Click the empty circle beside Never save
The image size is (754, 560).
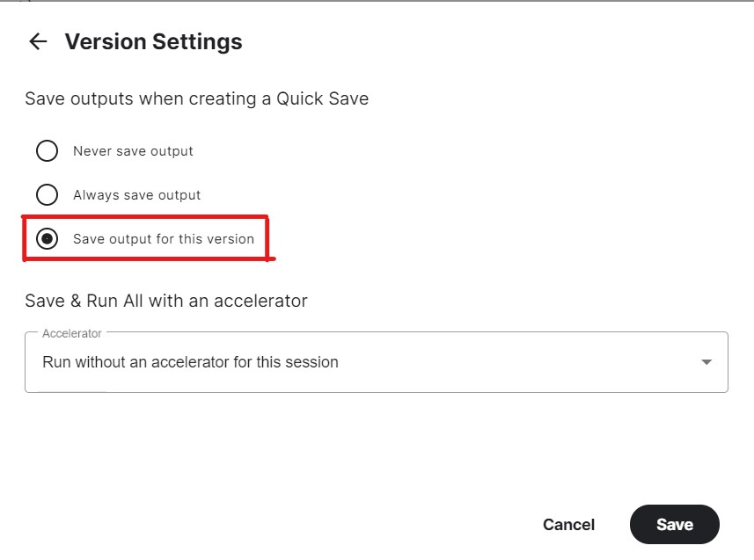click(48, 151)
